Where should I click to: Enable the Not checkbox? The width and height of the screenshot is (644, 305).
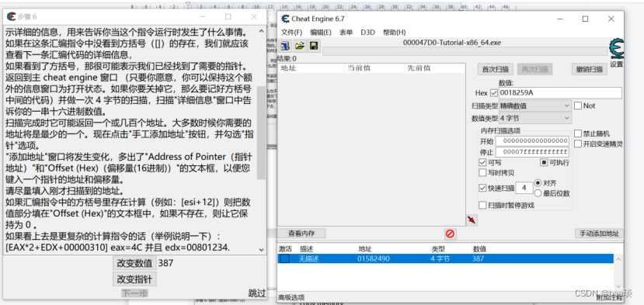(x=578, y=106)
